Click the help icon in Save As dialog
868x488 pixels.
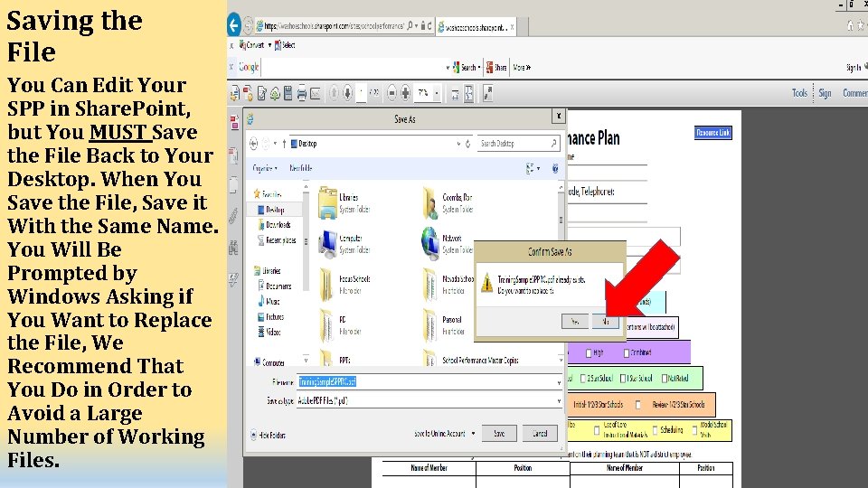[555, 169]
